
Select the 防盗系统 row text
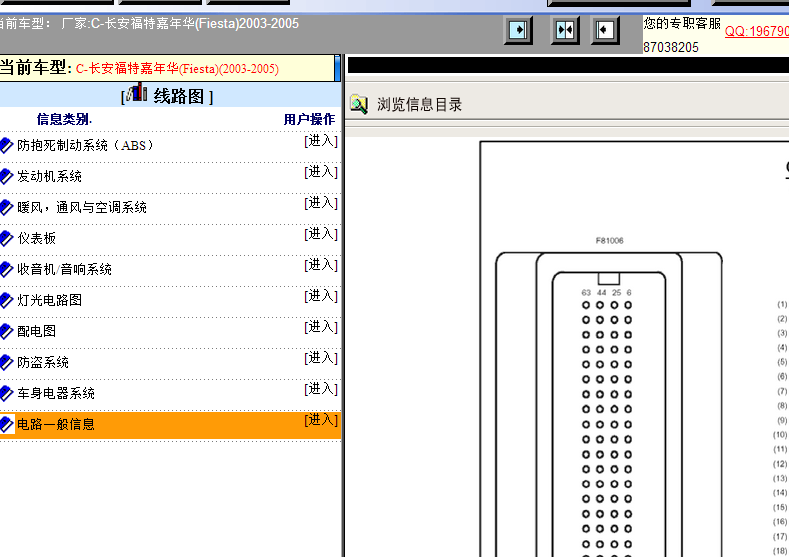pyautogui.click(x=43, y=362)
